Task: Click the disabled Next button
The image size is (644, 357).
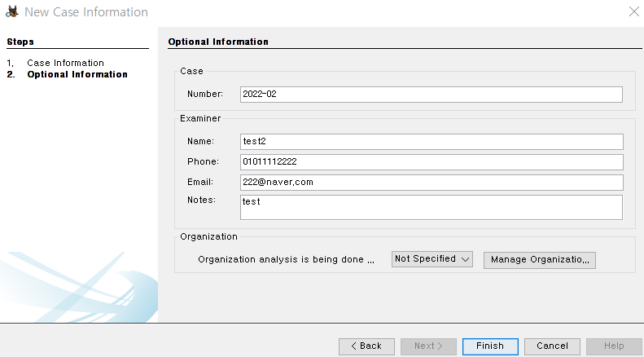Action: click(x=428, y=346)
